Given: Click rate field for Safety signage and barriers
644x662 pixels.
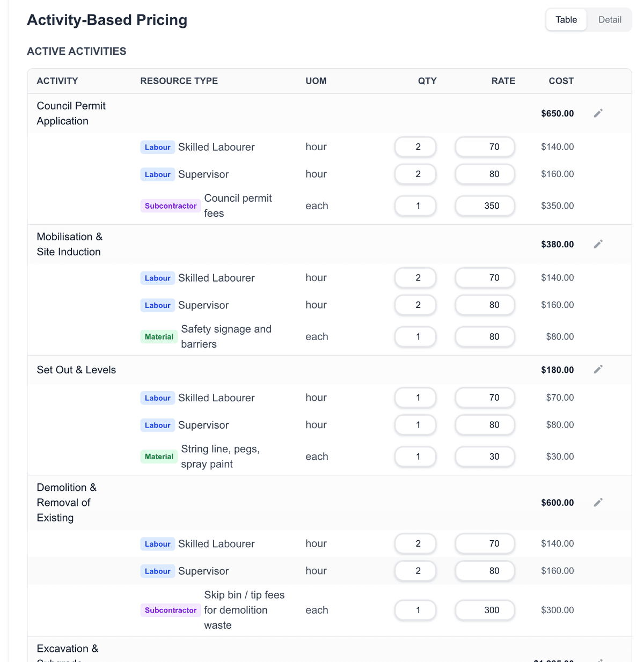Looking at the screenshot, I should pos(485,337).
